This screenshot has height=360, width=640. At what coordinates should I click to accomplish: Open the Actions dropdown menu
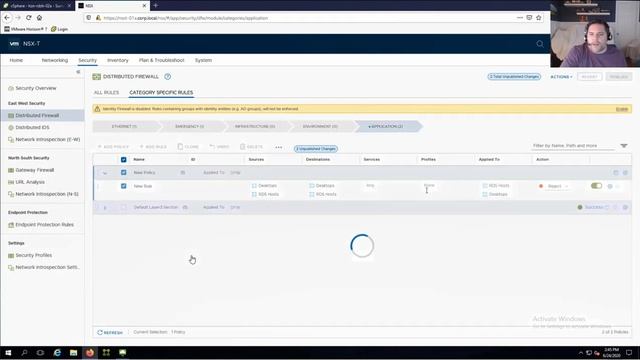(561, 77)
